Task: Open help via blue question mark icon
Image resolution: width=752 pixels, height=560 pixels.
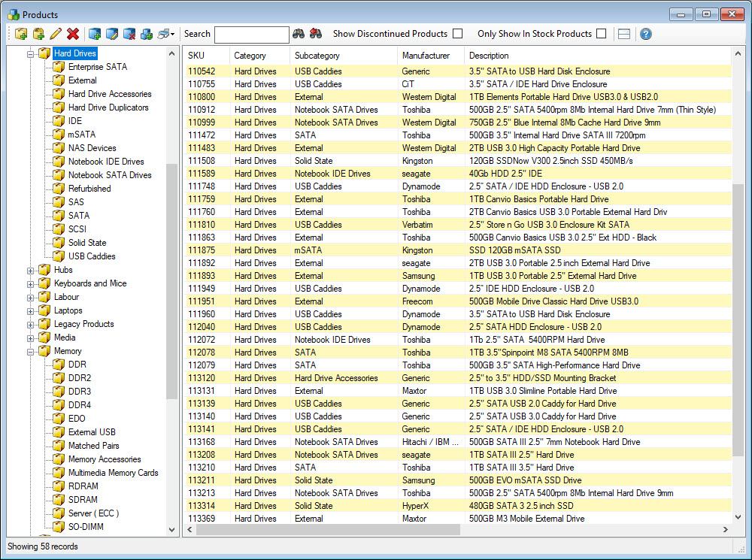Action: click(645, 34)
